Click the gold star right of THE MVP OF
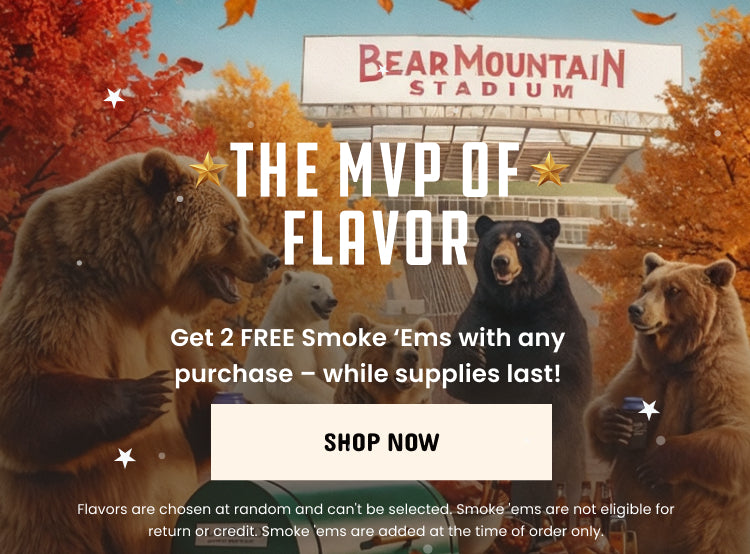Image resolution: width=750 pixels, height=554 pixels. coord(550,169)
